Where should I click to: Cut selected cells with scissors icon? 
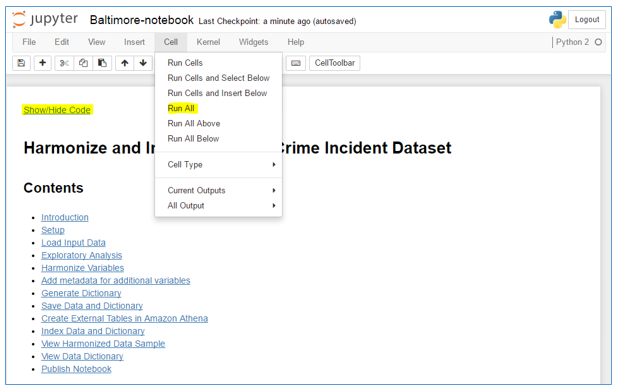64,63
